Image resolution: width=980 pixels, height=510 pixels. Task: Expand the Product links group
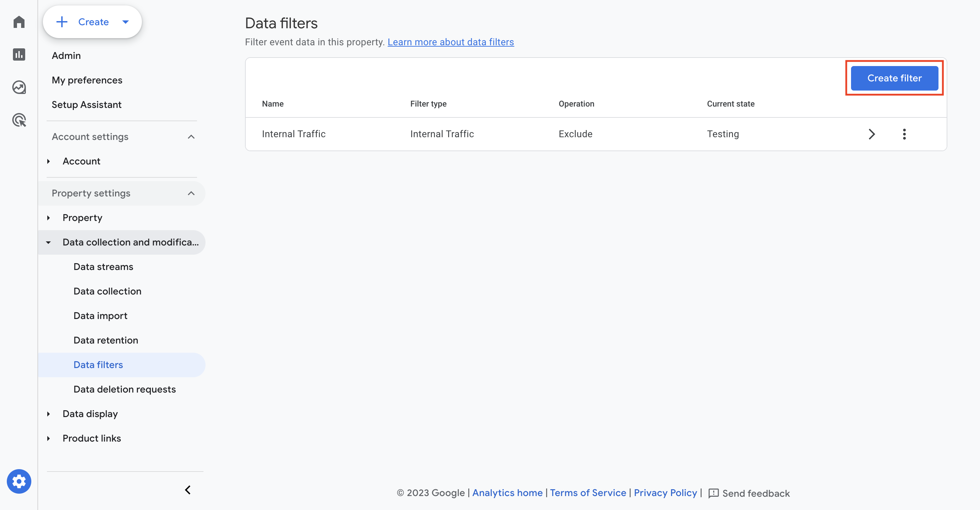(x=48, y=439)
